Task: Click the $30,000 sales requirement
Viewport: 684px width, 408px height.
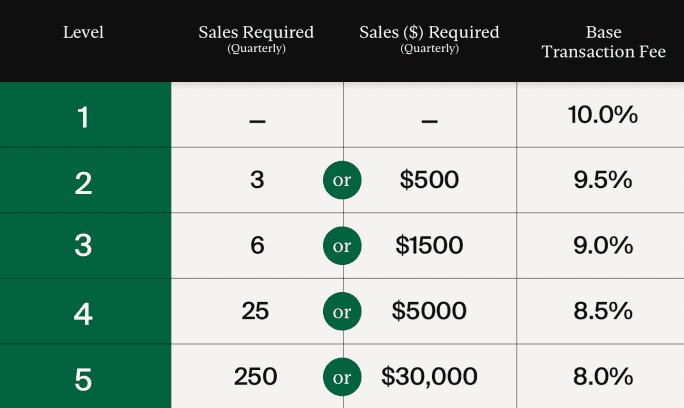Action: pos(430,377)
